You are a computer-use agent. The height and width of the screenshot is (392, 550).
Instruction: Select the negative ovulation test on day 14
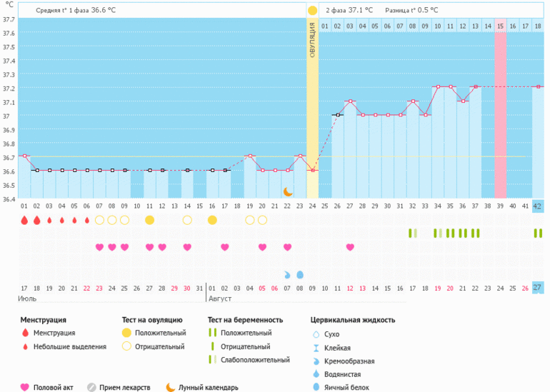pos(187,220)
